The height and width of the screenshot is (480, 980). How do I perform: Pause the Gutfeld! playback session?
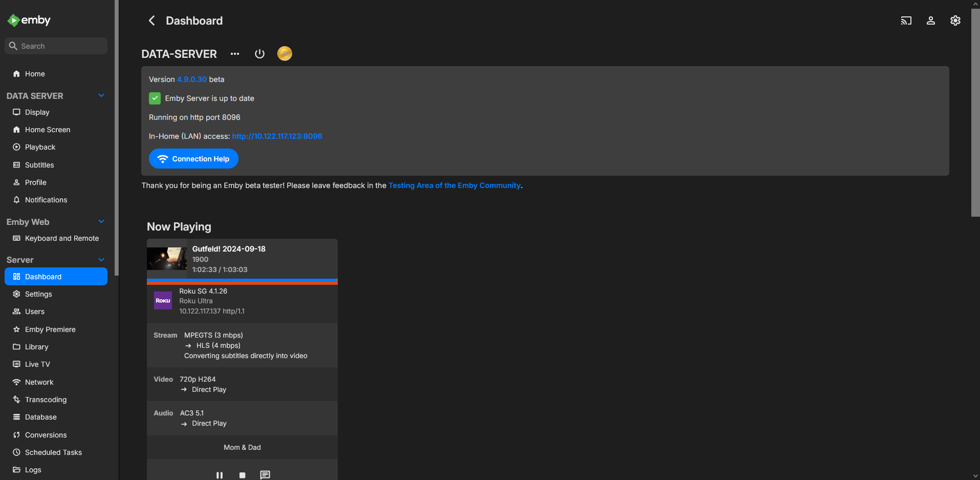[x=220, y=475]
